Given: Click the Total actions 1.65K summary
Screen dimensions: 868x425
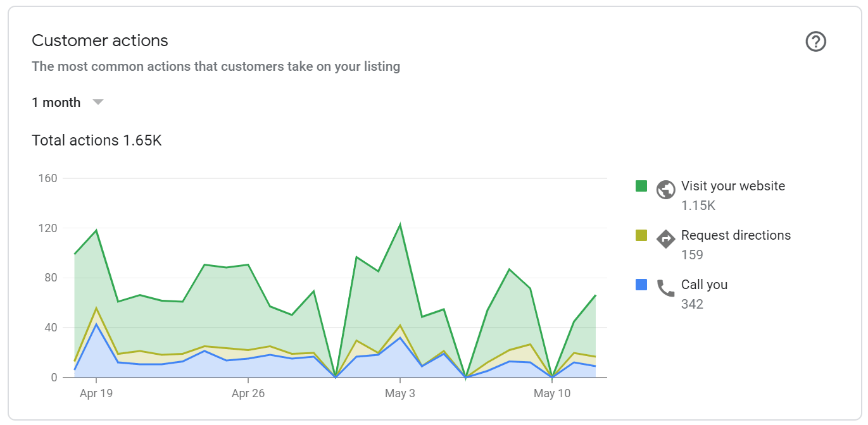Looking at the screenshot, I should click(x=97, y=140).
